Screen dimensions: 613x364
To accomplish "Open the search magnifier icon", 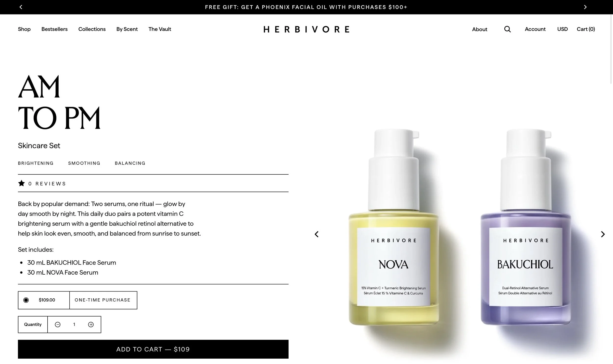I will click(x=507, y=29).
